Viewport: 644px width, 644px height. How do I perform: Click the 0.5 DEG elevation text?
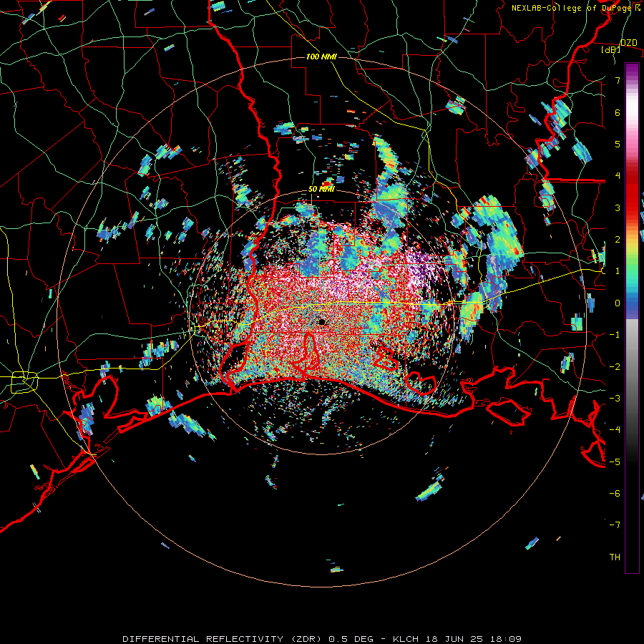click(x=351, y=639)
